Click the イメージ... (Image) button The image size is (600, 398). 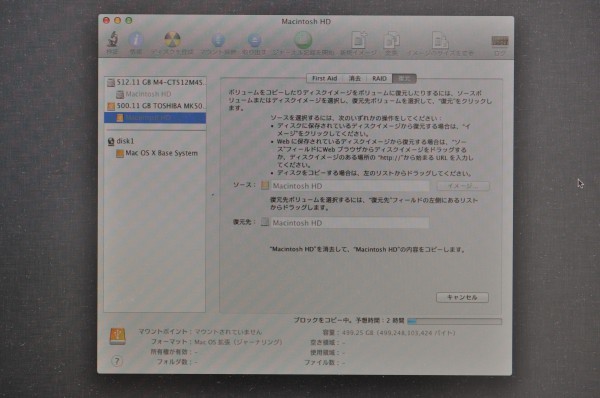pos(463,186)
